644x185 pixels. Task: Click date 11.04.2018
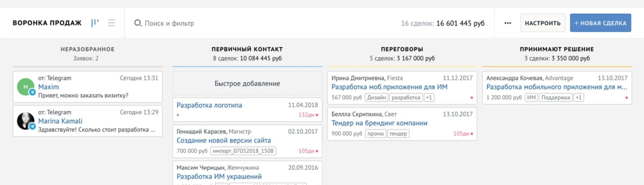(x=303, y=105)
